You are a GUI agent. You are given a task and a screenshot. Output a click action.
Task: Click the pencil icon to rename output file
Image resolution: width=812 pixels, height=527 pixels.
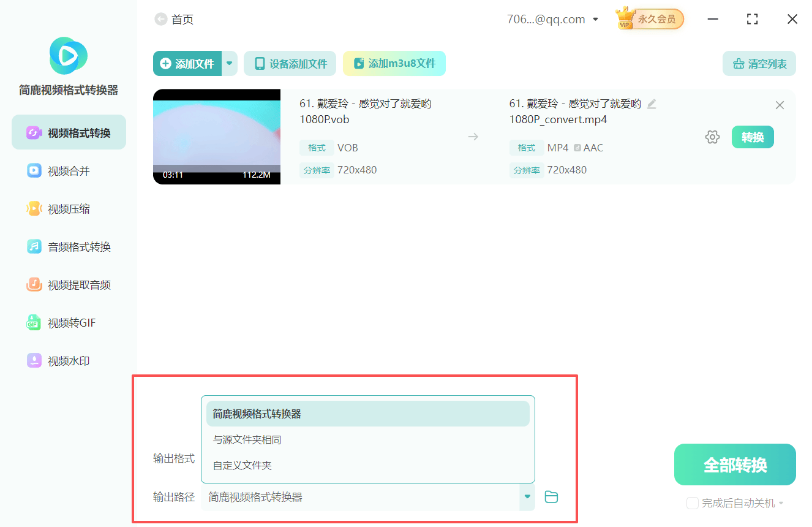[652, 104]
